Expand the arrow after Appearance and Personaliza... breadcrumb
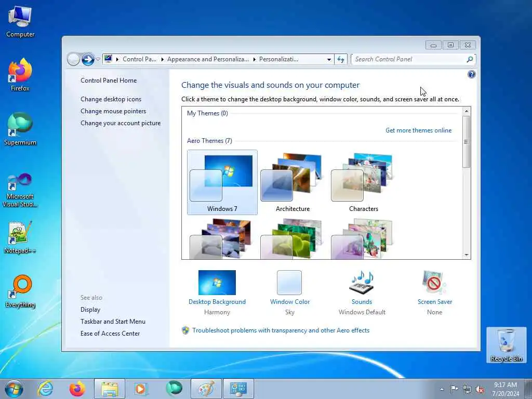Screen dimensions: 532x399 (255, 59)
